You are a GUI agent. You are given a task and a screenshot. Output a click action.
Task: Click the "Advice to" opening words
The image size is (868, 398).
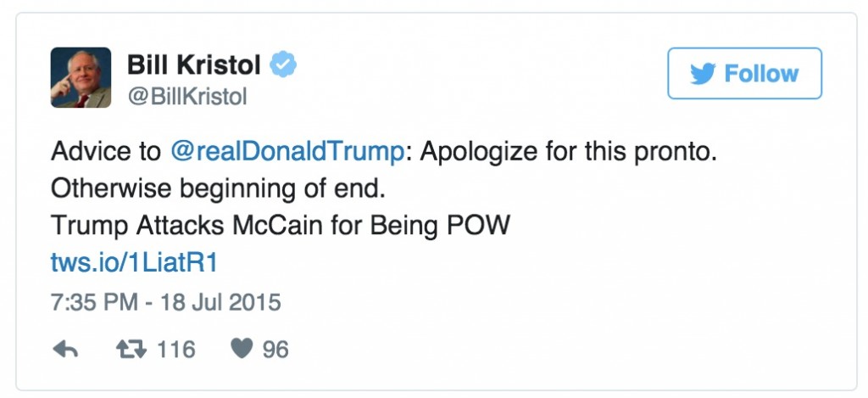pyautogui.click(x=105, y=152)
